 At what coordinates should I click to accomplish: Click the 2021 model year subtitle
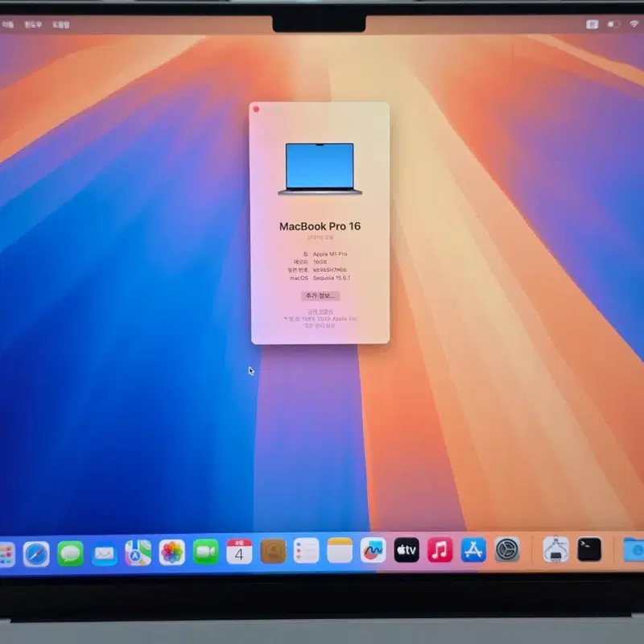pyautogui.click(x=320, y=237)
